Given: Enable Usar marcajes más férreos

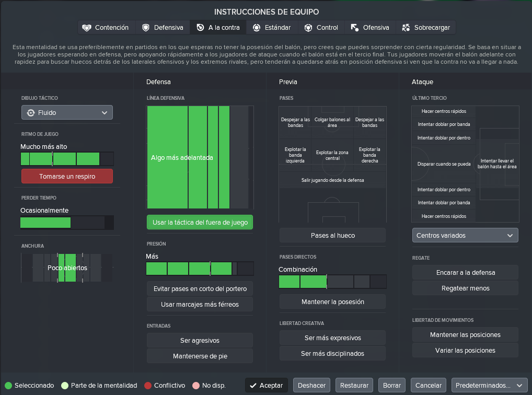Looking at the screenshot, I should (x=200, y=304).
